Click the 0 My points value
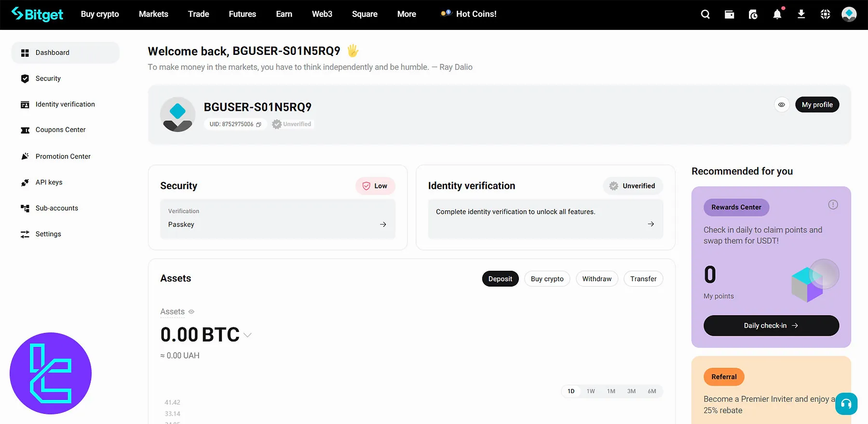This screenshot has width=868, height=424. click(710, 275)
